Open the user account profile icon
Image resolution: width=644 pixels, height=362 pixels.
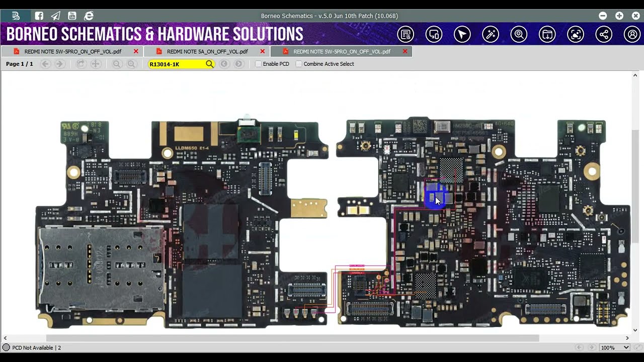tap(632, 34)
